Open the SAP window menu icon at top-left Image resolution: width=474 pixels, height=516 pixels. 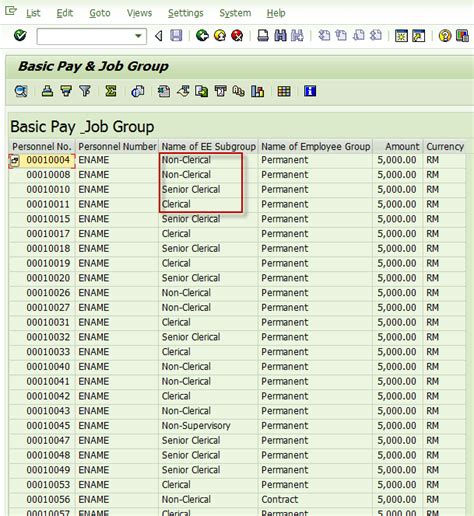click(x=10, y=11)
